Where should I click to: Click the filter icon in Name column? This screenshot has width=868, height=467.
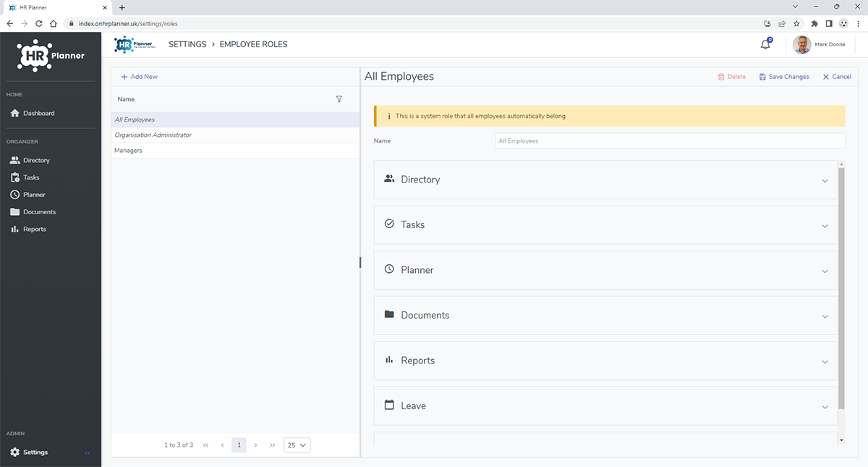[339, 99]
